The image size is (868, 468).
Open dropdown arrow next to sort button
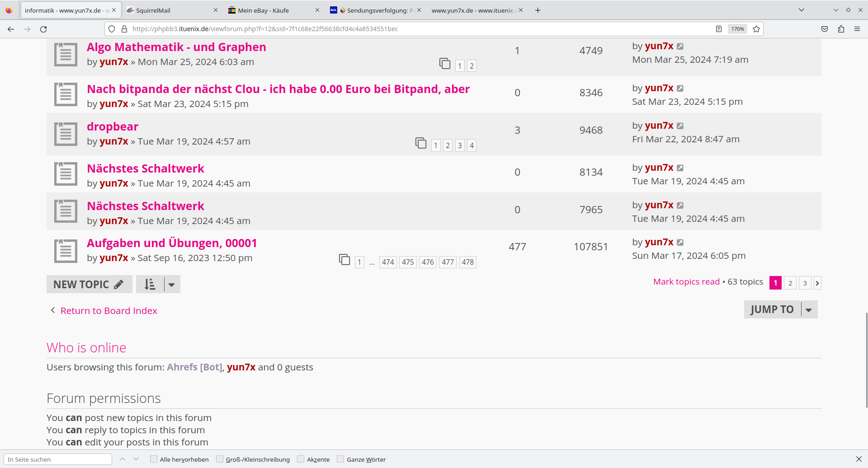pyautogui.click(x=172, y=285)
